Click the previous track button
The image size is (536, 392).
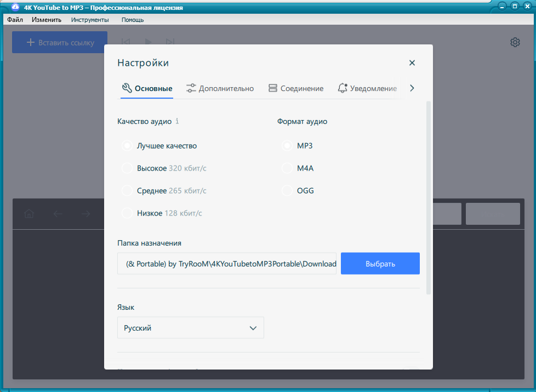click(126, 42)
